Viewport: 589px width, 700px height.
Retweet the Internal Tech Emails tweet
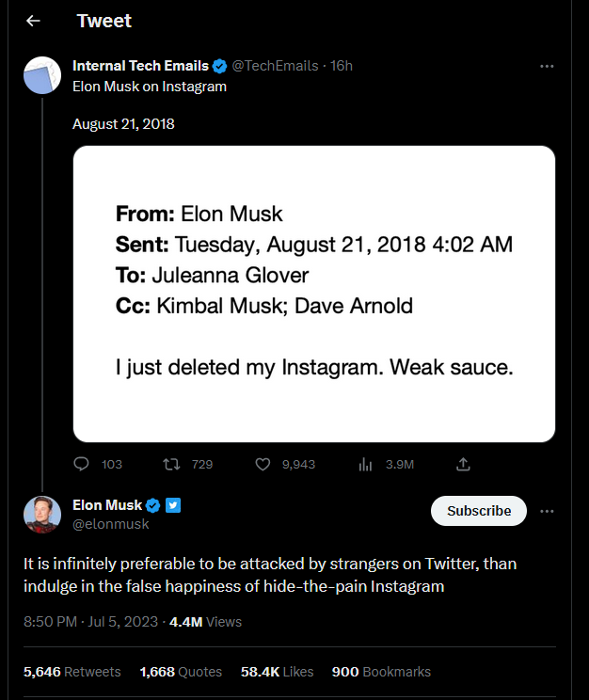tap(171, 464)
